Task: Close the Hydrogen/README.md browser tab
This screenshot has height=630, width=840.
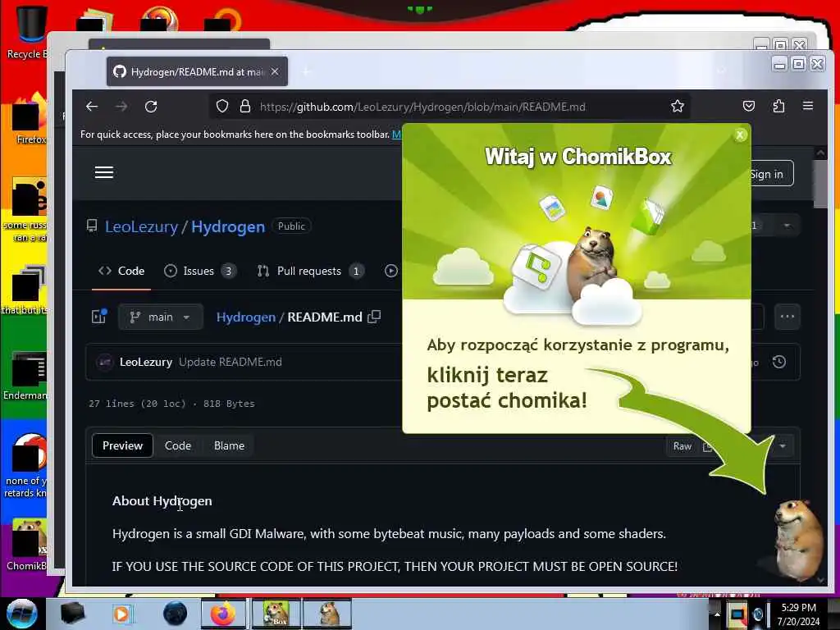Action: [x=275, y=71]
